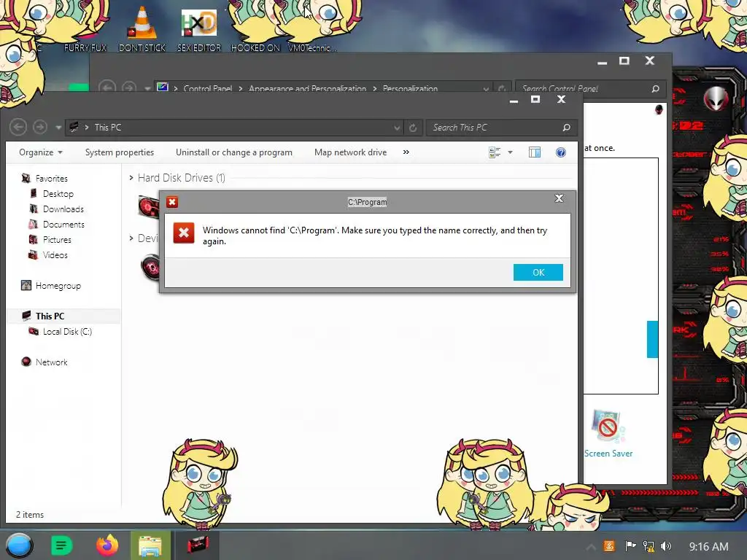Open the VLC DONT STICK desktop icon
The width and height of the screenshot is (747, 560).
(142, 27)
